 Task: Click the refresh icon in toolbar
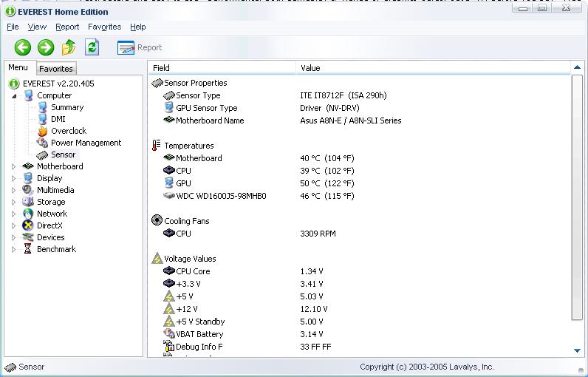pos(92,47)
